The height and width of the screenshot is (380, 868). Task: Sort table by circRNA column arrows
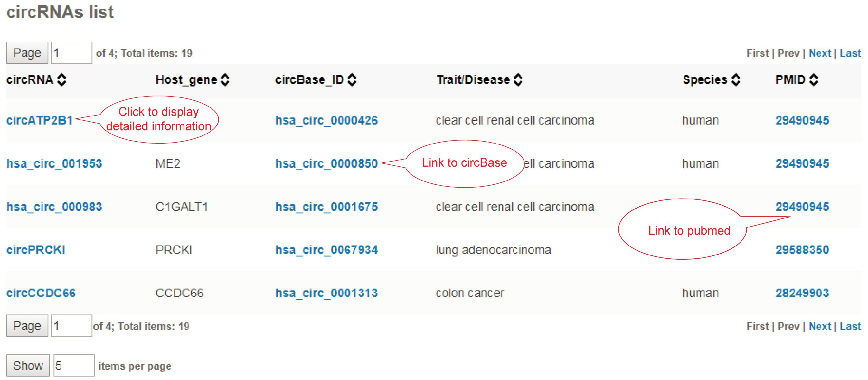pos(62,80)
